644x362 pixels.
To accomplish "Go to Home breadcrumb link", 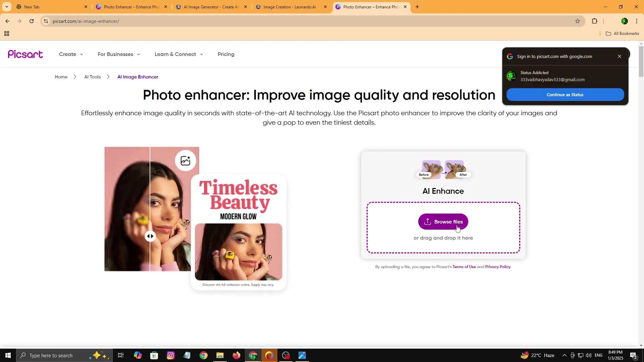I will pyautogui.click(x=61, y=77).
